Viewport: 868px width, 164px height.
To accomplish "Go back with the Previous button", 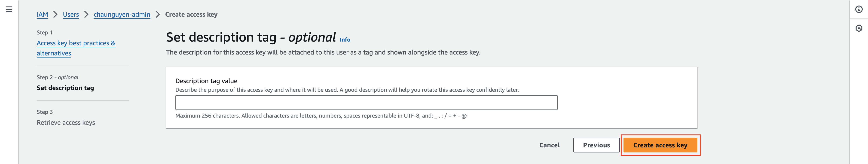I will (596, 145).
